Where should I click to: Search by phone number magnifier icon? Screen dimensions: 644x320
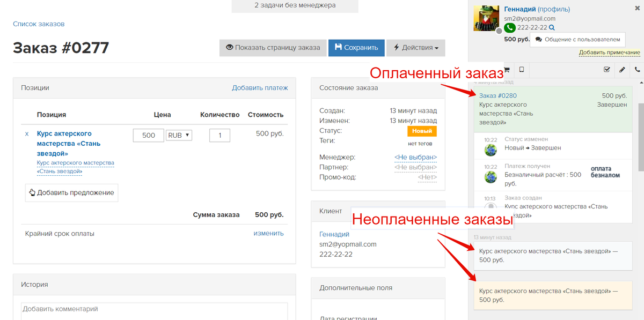point(552,27)
